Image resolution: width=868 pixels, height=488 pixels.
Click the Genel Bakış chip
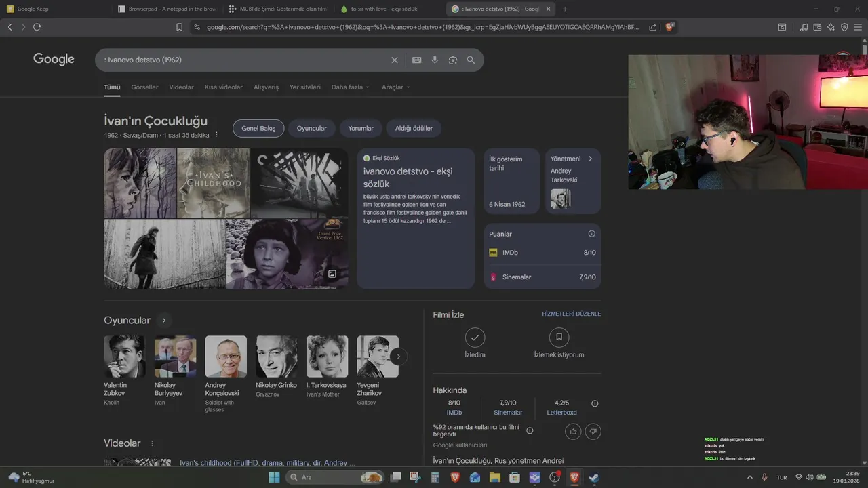coord(258,128)
